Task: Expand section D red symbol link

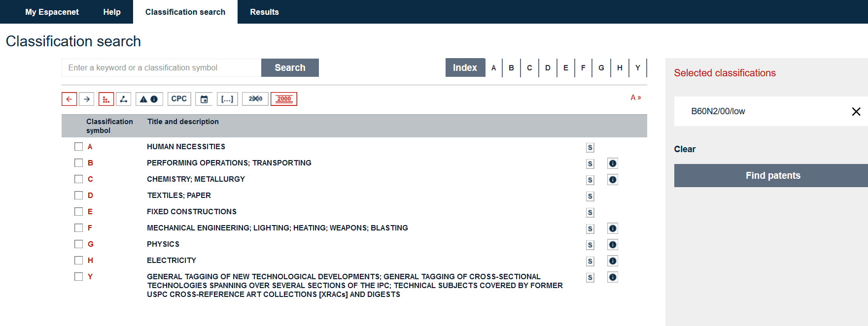Action: (90, 196)
